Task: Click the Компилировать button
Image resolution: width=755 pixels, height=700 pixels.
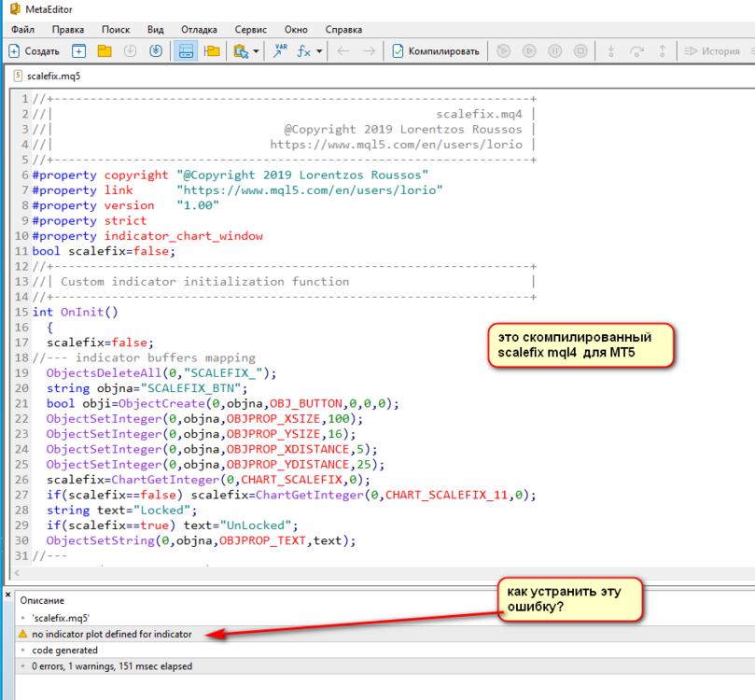Action: [436, 51]
